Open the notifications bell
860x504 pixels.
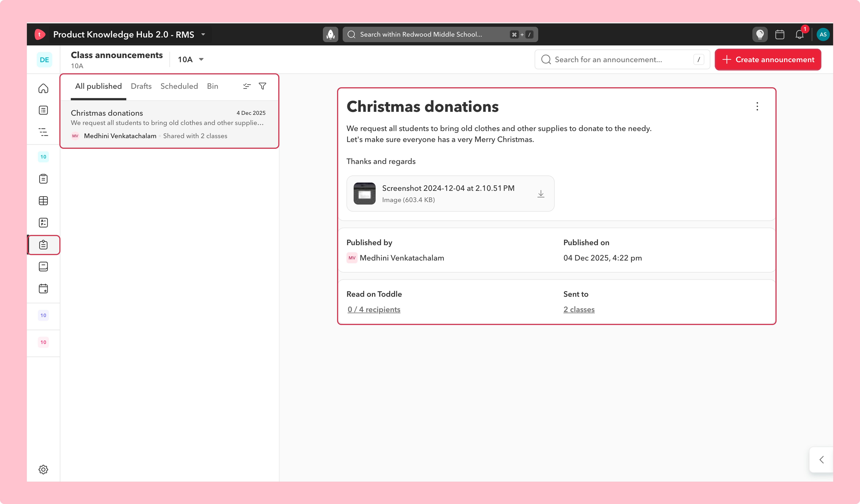tap(799, 34)
